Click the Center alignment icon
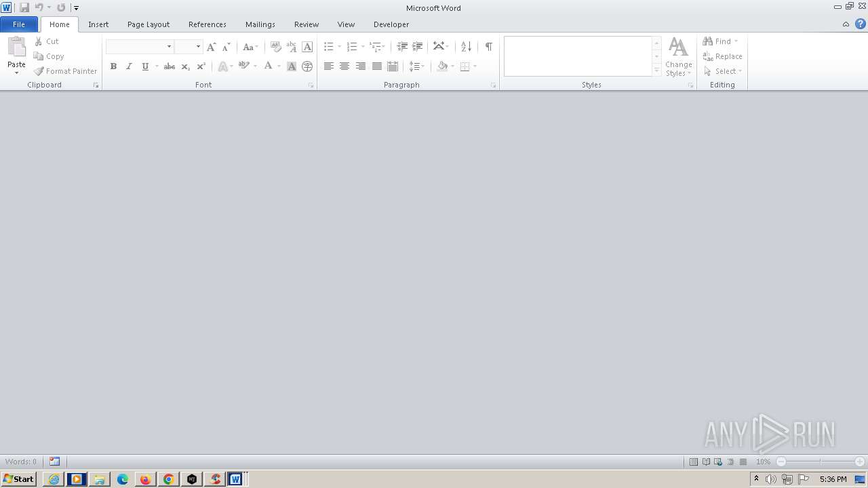Screen dimensions: 868x488 [344, 66]
